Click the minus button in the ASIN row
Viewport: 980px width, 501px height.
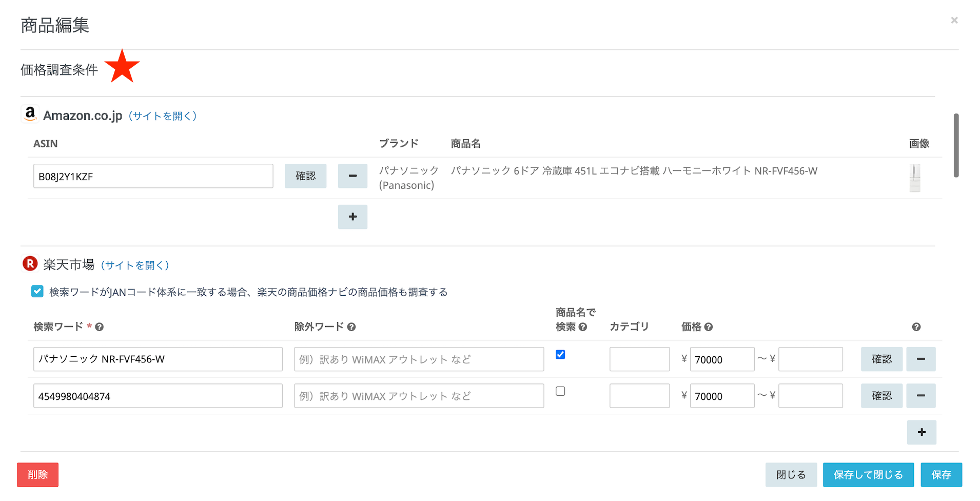(x=352, y=176)
